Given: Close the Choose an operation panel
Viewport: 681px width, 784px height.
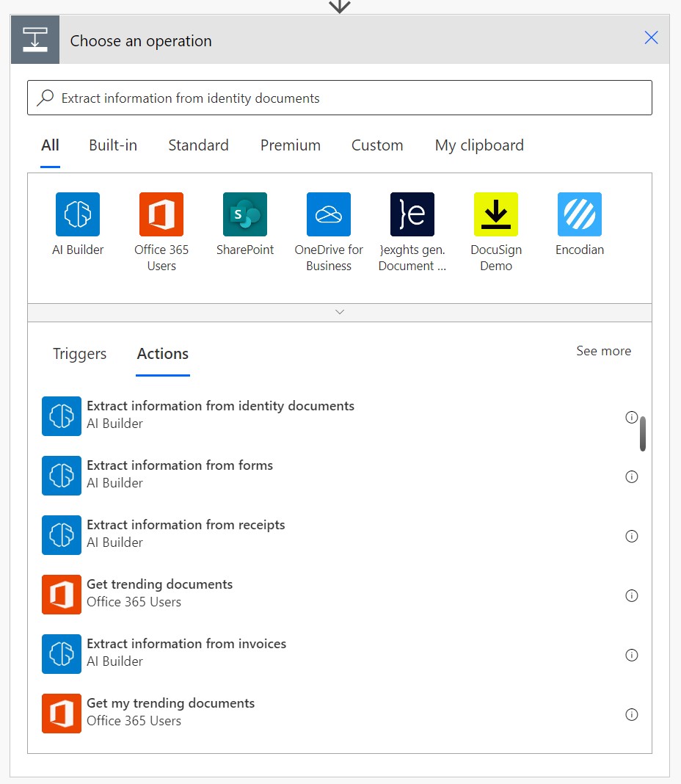Looking at the screenshot, I should (x=651, y=37).
